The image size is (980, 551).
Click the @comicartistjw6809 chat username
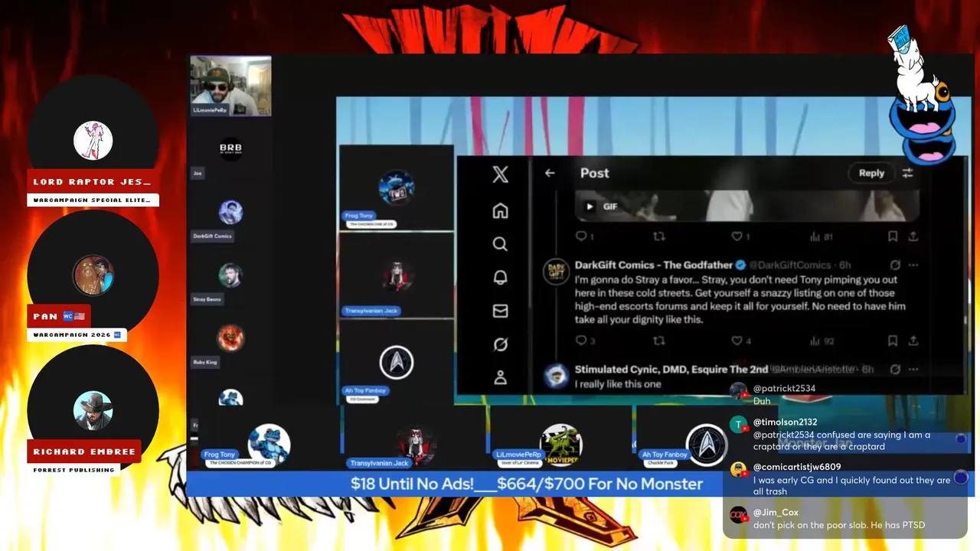point(797,467)
